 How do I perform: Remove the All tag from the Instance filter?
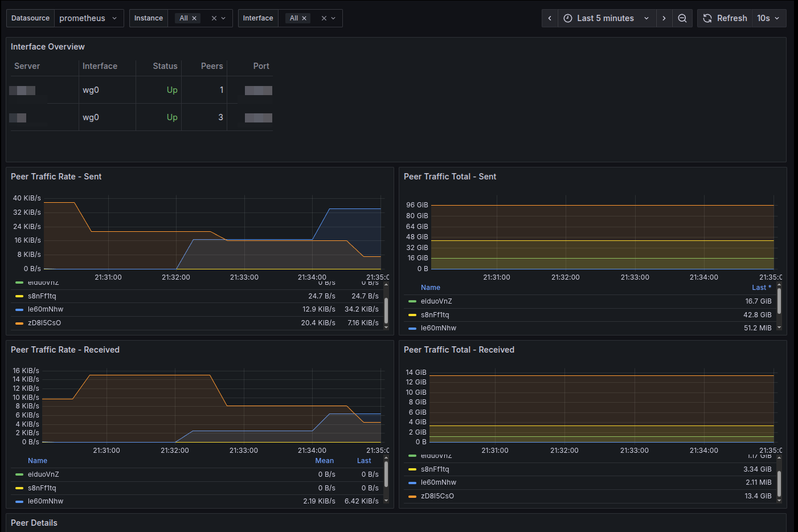tap(194, 18)
